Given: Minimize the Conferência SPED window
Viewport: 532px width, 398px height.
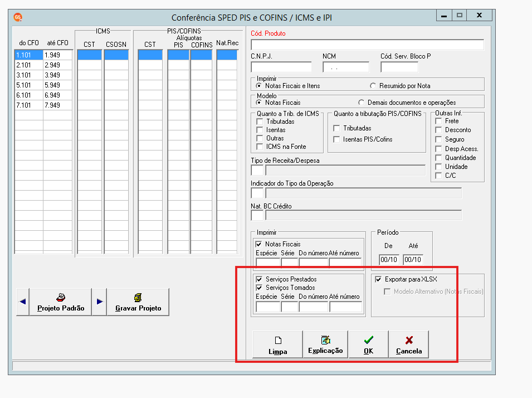Looking at the screenshot, I should click(x=444, y=15).
